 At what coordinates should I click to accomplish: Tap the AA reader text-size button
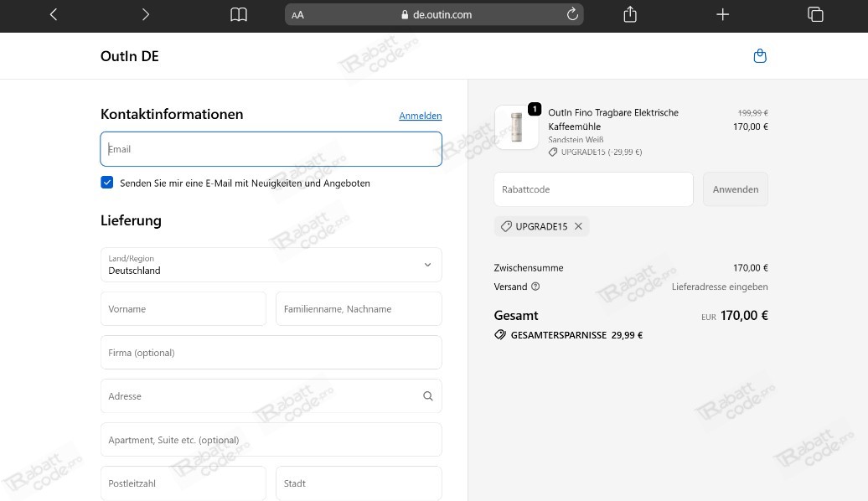pyautogui.click(x=297, y=15)
